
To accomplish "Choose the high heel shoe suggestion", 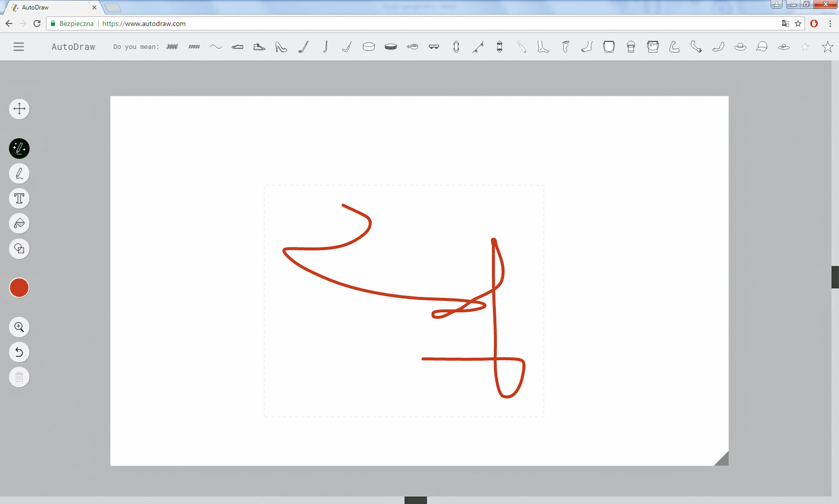I will tap(281, 47).
